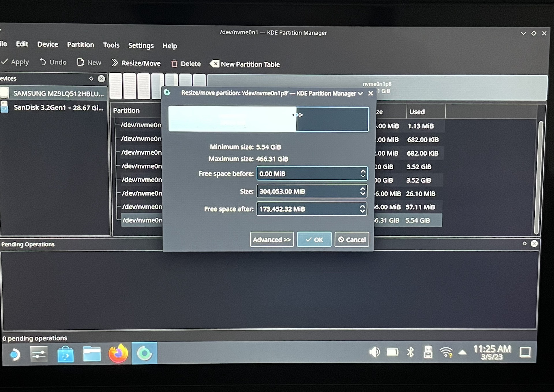554x392 pixels.
Task: Confirm the resize with the OK button
Action: tap(314, 240)
